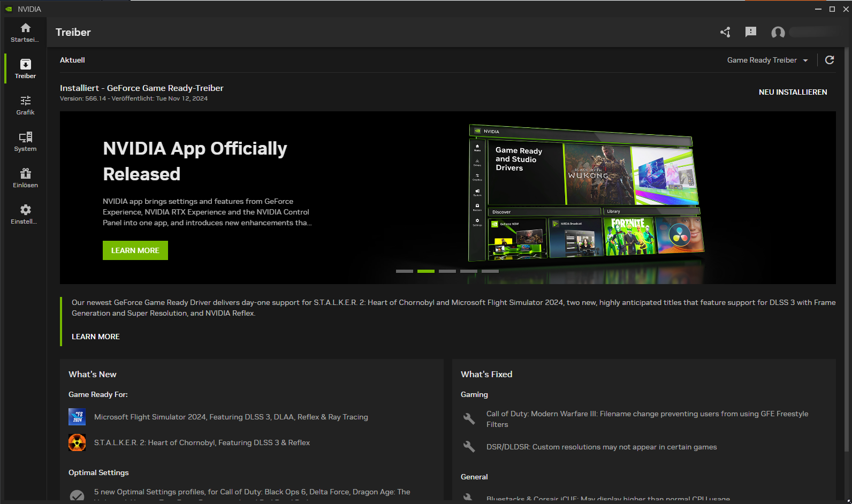Screen dimensions: 852x504
Task: Click the Optimal Settings subheading
Action: point(98,472)
